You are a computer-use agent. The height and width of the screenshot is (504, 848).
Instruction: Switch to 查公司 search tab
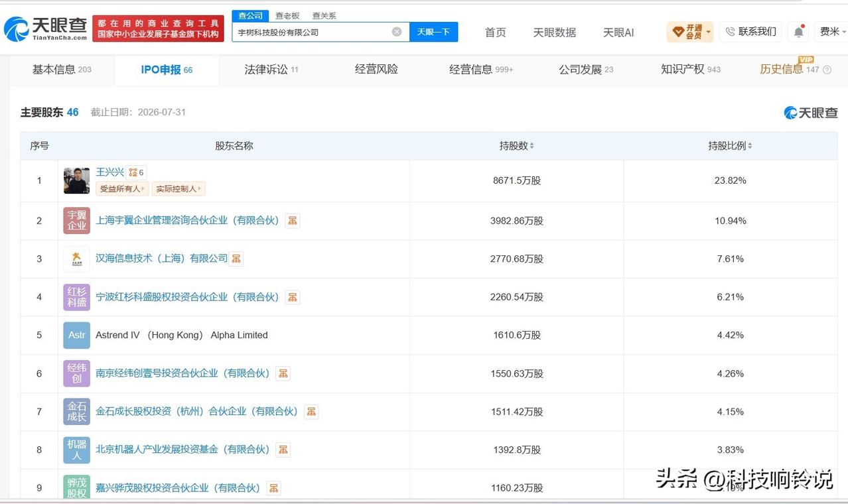tap(250, 15)
